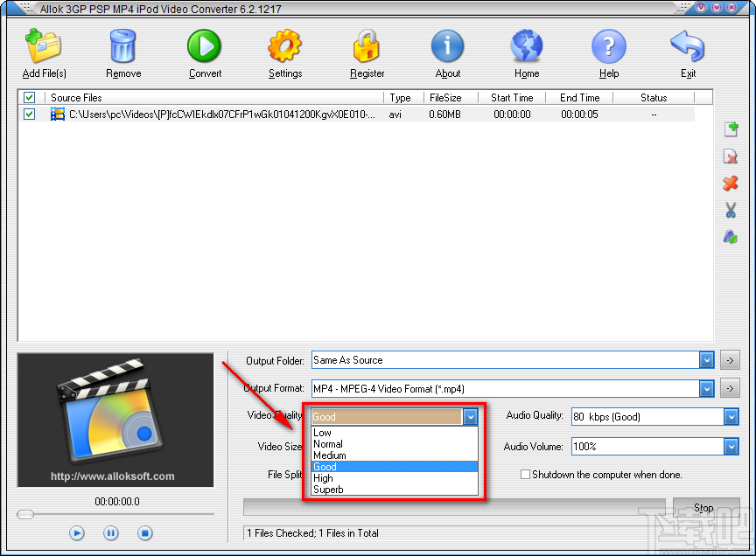Open the Output Format dropdown
Image resolution: width=756 pixels, height=556 pixels.
(x=707, y=387)
